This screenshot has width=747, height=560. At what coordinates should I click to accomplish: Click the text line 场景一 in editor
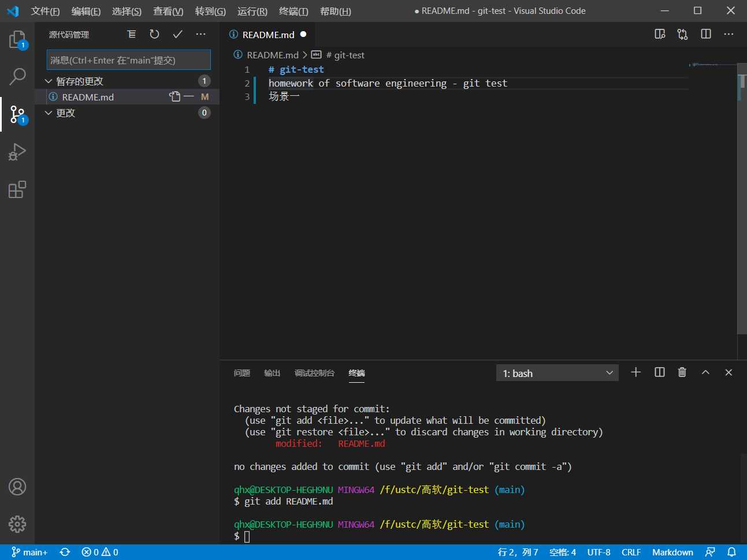tap(284, 96)
